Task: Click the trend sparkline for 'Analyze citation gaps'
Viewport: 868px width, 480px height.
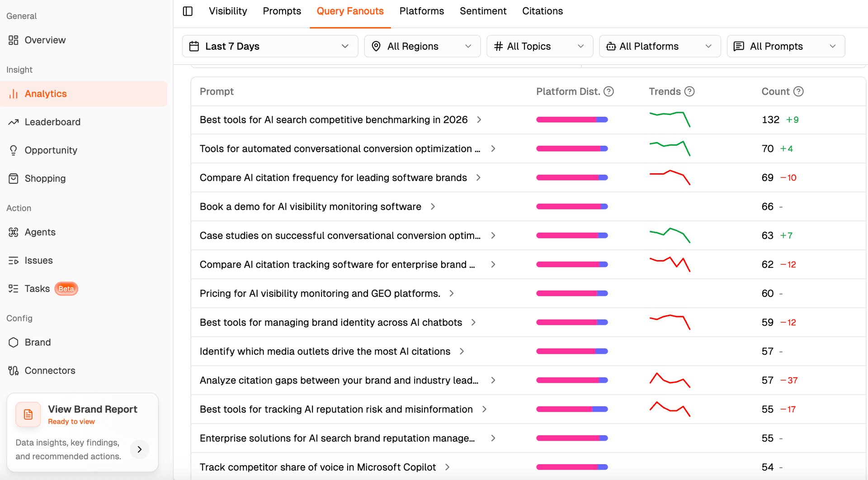Action: coord(670,380)
